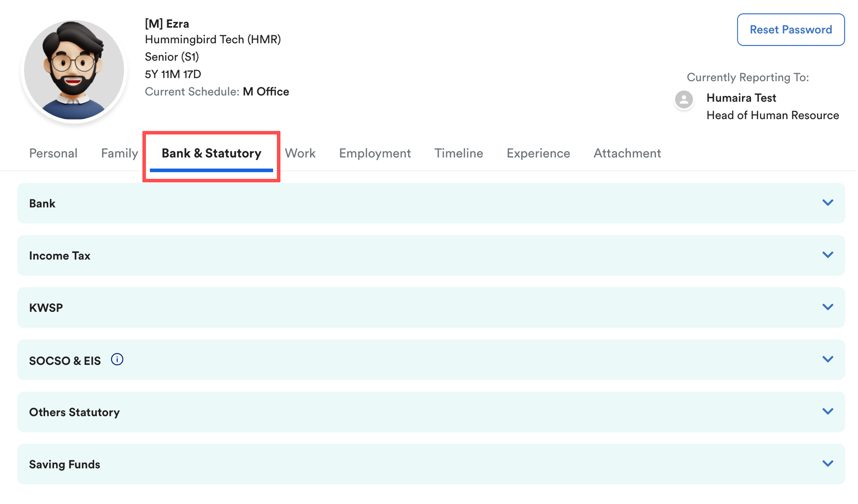Expand the Income Tax section chevron
Image resolution: width=858 pixels, height=504 pixels.
(827, 255)
